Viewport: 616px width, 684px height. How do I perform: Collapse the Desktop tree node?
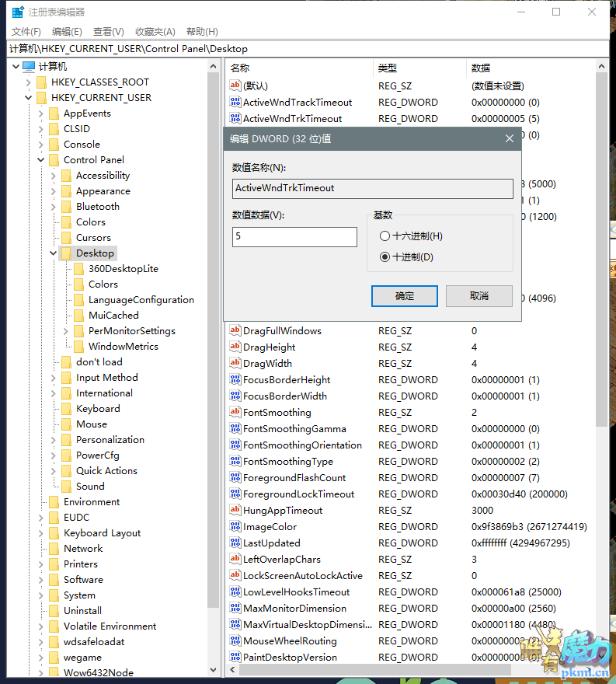click(x=54, y=253)
